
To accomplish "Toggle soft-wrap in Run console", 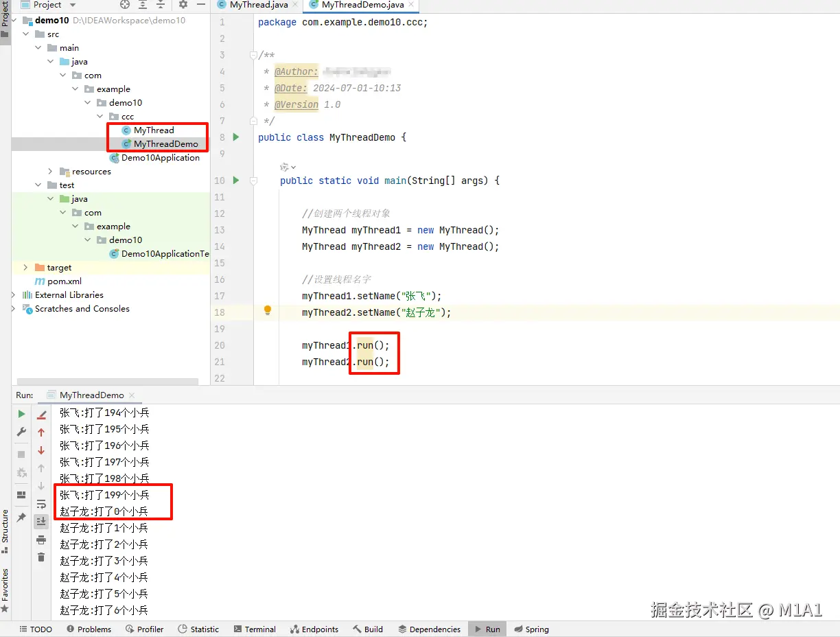I will tap(41, 504).
